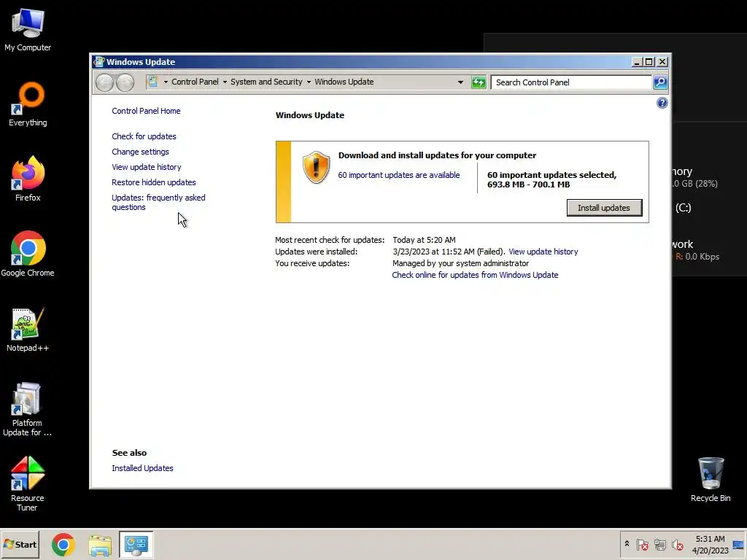Viewport: 747px width, 560px height.
Task: Show hidden tray icons arrow
Action: pos(627,544)
